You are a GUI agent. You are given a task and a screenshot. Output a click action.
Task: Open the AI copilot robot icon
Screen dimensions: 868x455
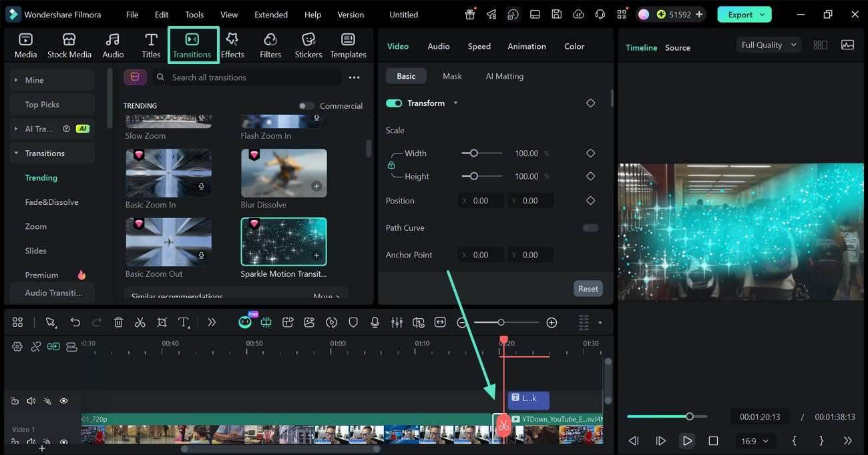click(x=245, y=322)
